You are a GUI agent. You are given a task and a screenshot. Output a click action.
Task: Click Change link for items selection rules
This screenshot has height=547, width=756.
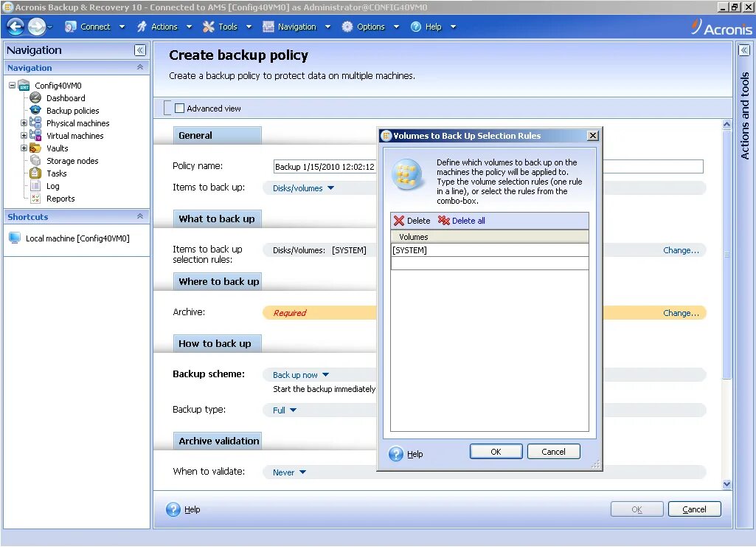[x=681, y=250]
